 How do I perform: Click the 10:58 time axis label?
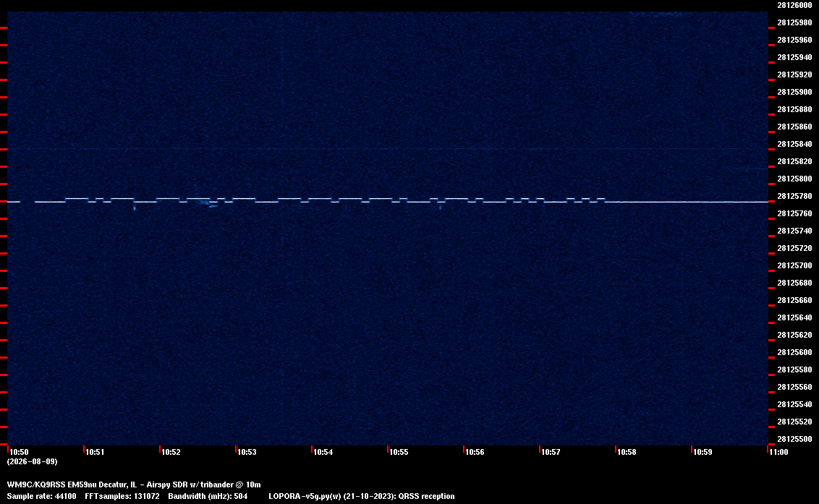(627, 452)
